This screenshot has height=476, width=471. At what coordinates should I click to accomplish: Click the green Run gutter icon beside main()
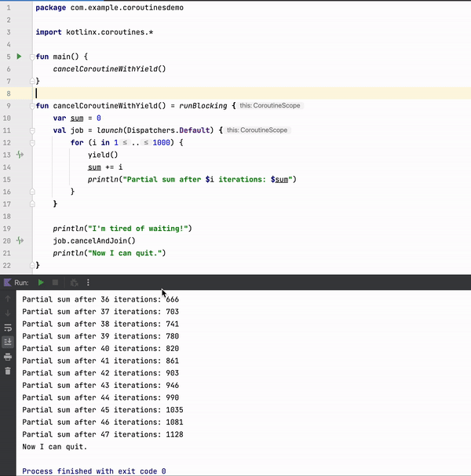[x=19, y=57]
